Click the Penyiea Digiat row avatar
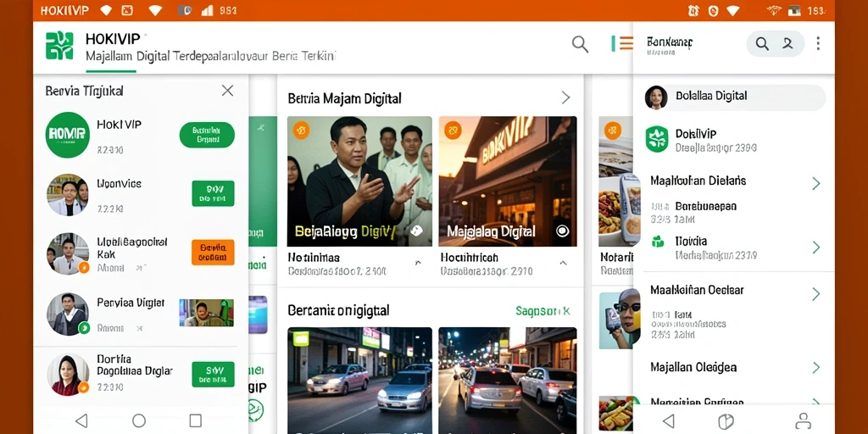The image size is (868, 434). pyautogui.click(x=68, y=314)
